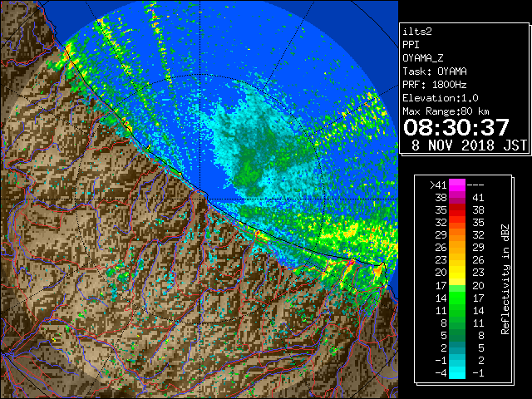Click the 'PPI' scan type label
532x399 pixels.
[411, 45]
